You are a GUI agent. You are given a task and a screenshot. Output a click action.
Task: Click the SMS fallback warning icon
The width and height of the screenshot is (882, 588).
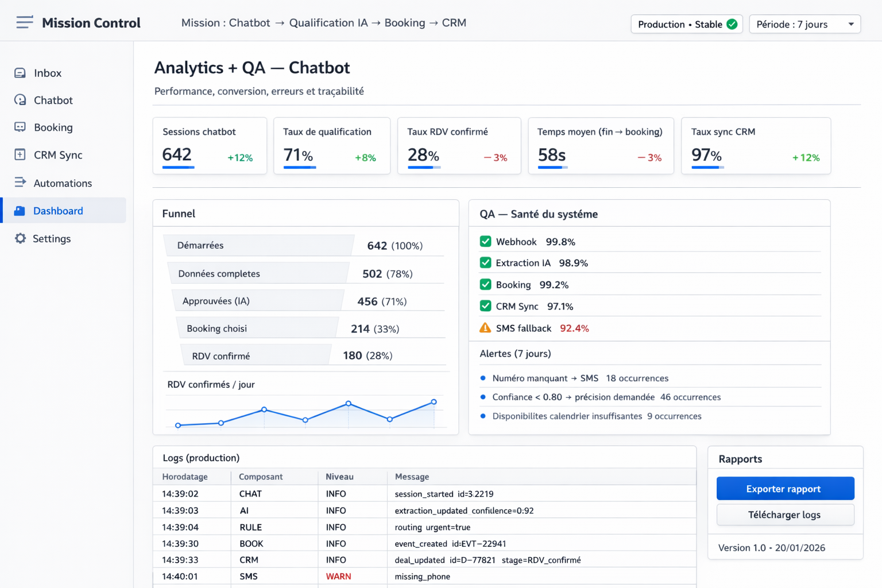tap(485, 328)
